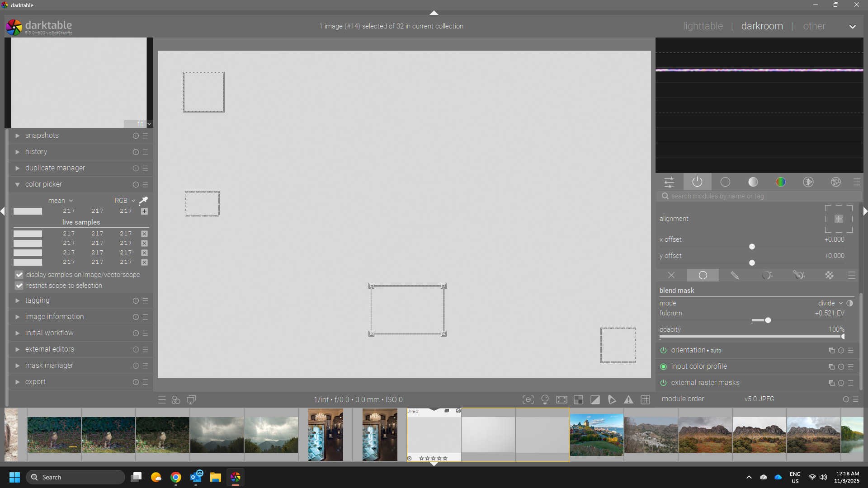Remove first live sample
Viewport: 868px width, 488px height.
[x=144, y=234]
